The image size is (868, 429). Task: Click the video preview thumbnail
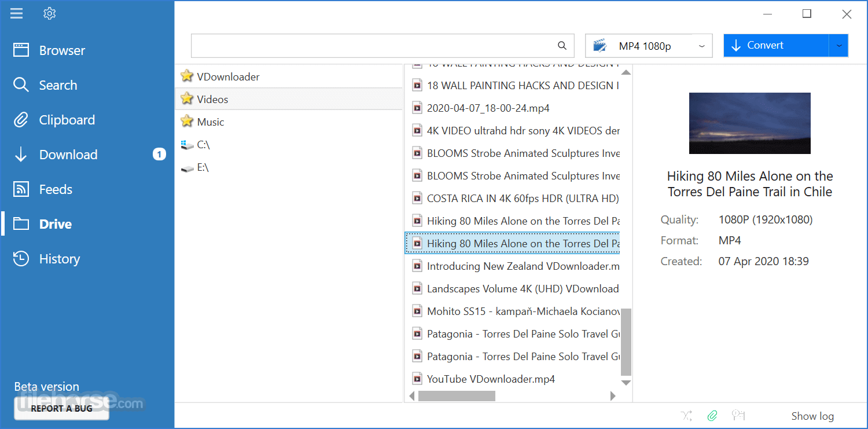point(749,123)
